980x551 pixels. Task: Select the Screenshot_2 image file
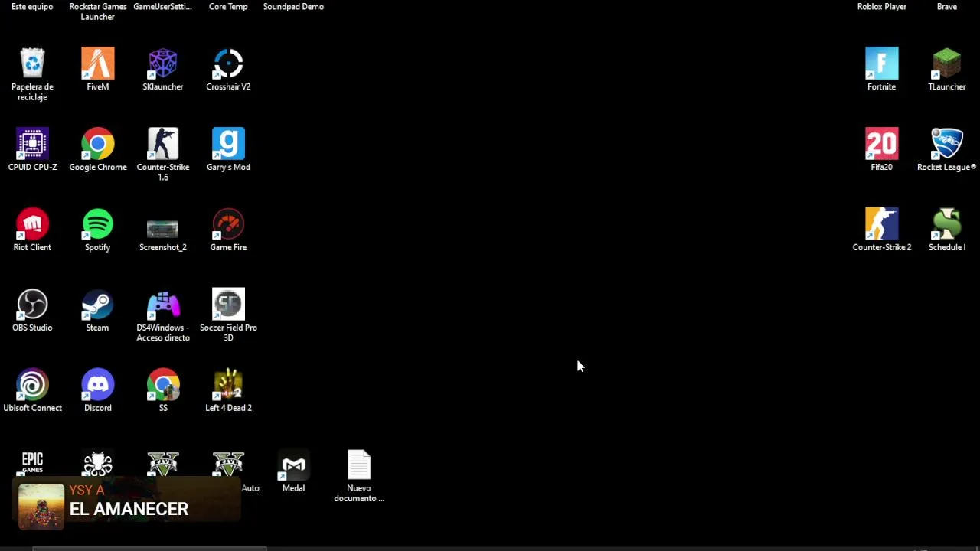pyautogui.click(x=163, y=228)
